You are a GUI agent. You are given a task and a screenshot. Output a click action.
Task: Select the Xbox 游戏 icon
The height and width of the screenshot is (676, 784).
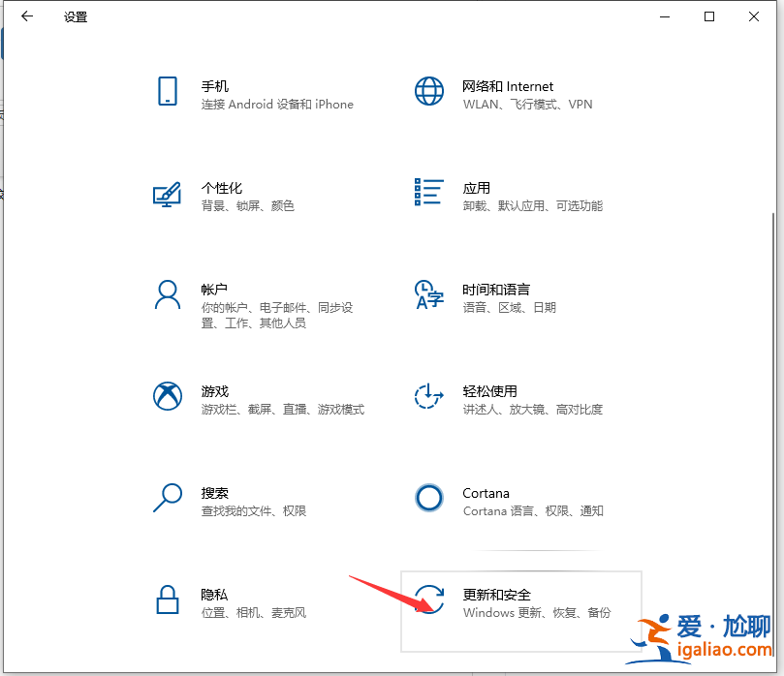[168, 398]
